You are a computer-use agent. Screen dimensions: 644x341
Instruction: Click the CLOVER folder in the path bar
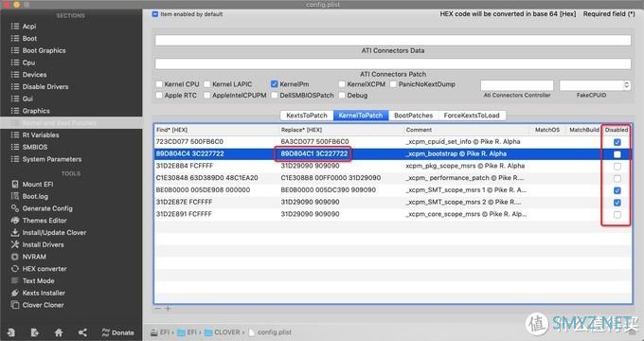(223, 332)
